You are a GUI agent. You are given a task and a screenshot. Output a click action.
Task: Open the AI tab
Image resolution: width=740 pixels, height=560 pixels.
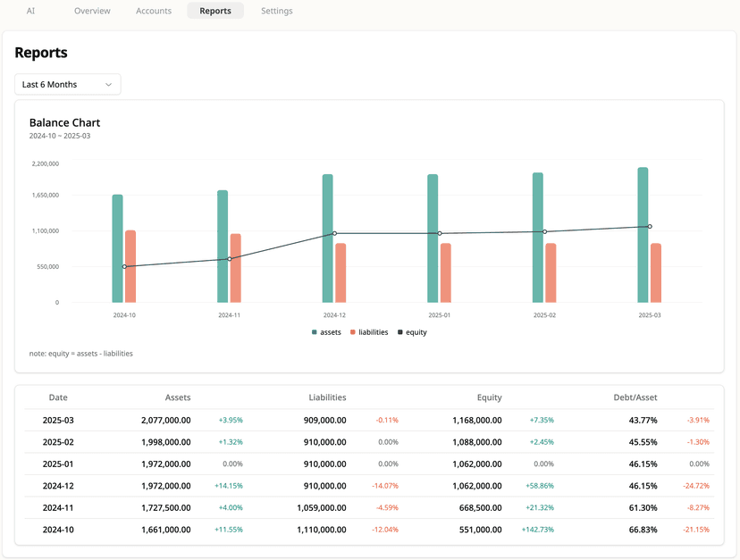pos(31,11)
